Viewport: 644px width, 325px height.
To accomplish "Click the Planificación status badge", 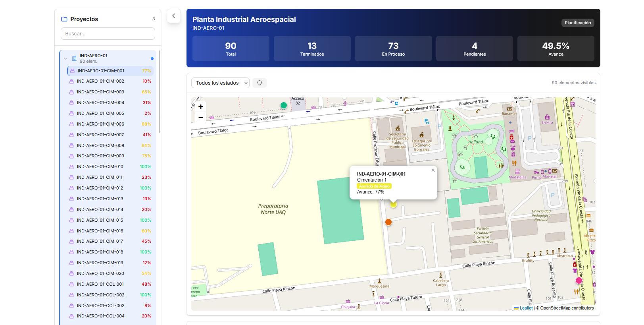I will pyautogui.click(x=577, y=23).
